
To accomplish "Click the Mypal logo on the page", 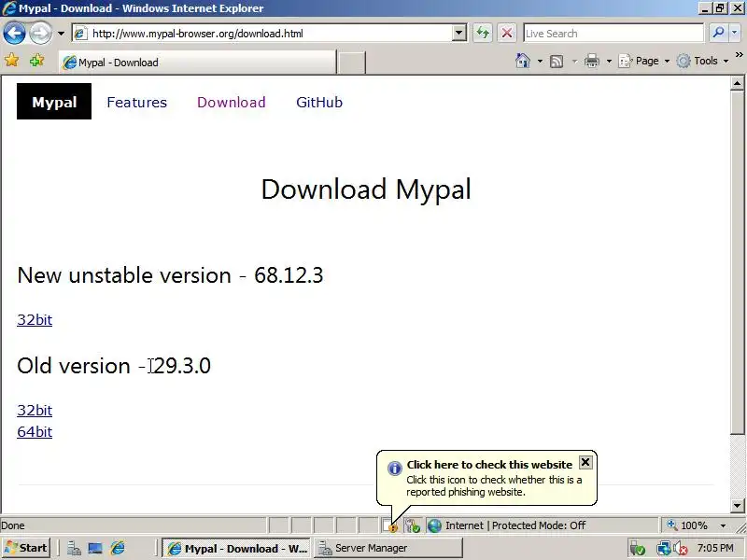I will pos(54,102).
